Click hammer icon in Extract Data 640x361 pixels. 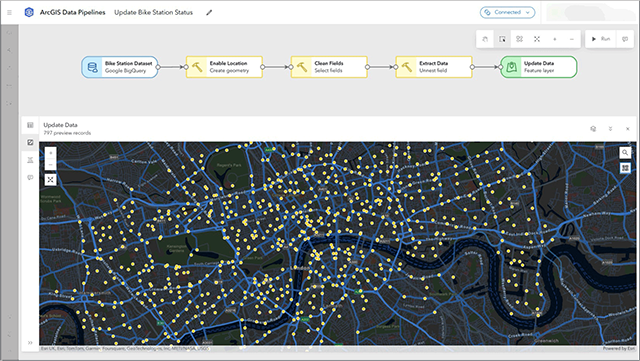(407, 67)
